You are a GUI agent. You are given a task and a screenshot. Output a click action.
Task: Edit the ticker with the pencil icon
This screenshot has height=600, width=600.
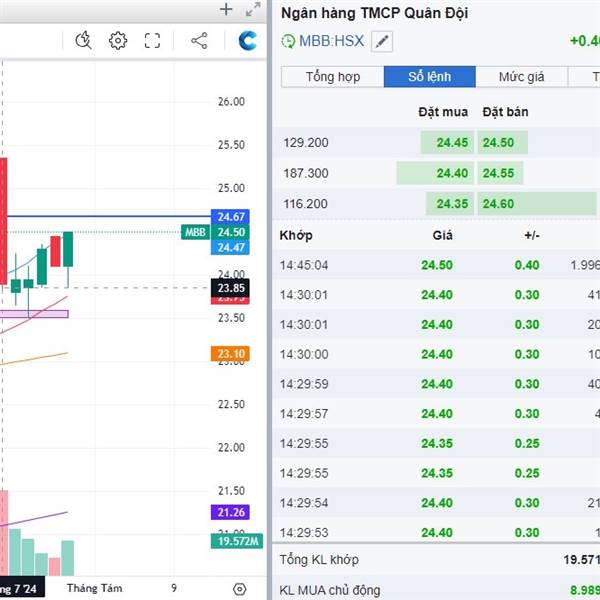[382, 41]
